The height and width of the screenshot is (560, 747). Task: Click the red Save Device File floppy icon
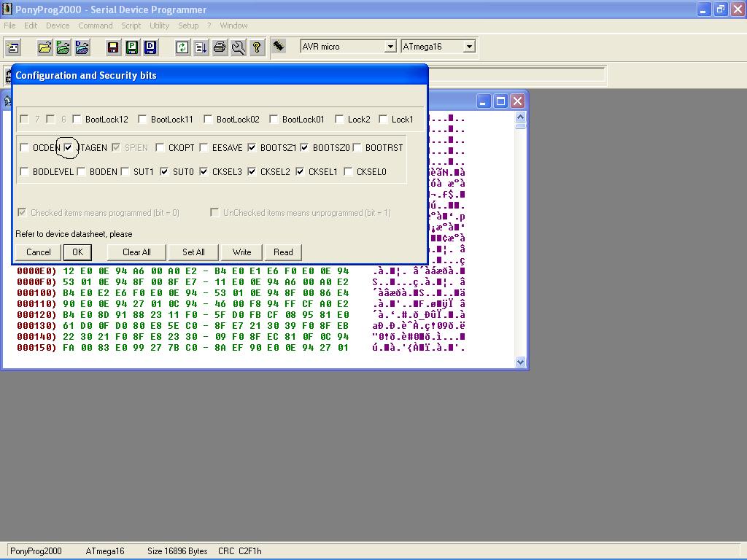coord(113,47)
